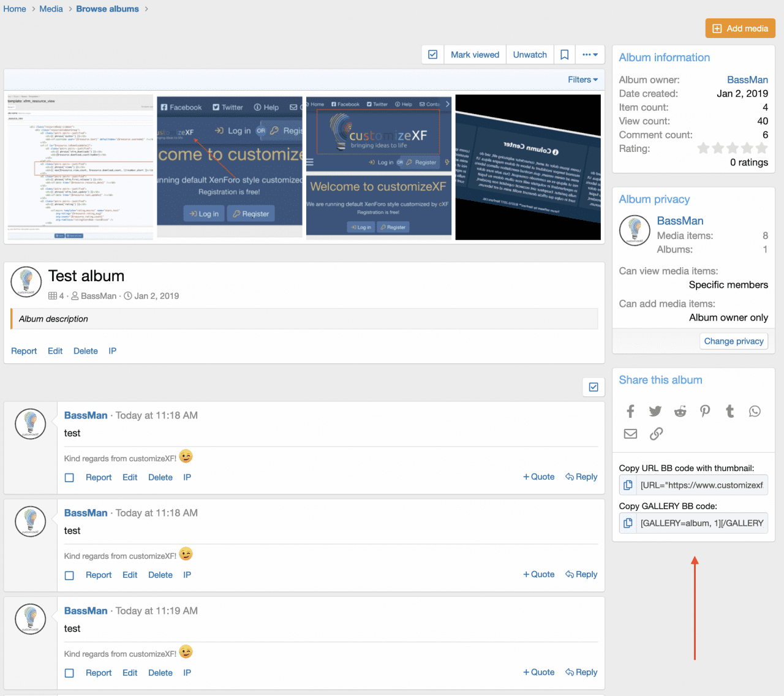Tick the checkbox on the 11:19 AM comment
The width and height of the screenshot is (784, 696).
coord(69,673)
